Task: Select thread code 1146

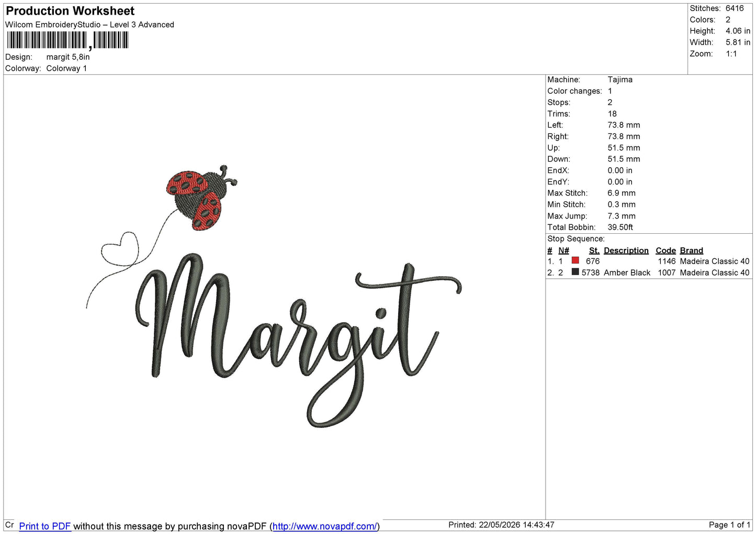Action: pyautogui.click(x=667, y=262)
